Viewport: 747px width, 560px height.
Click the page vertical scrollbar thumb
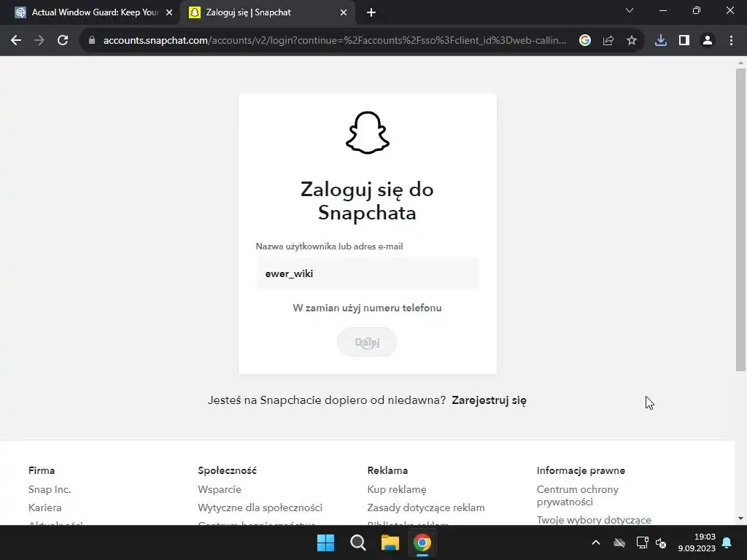pos(740,219)
